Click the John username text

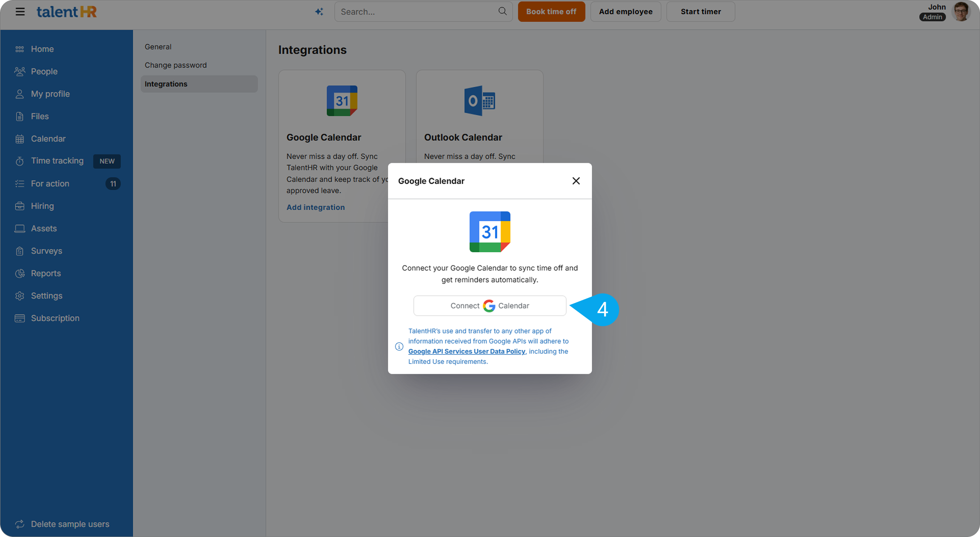coord(937,7)
